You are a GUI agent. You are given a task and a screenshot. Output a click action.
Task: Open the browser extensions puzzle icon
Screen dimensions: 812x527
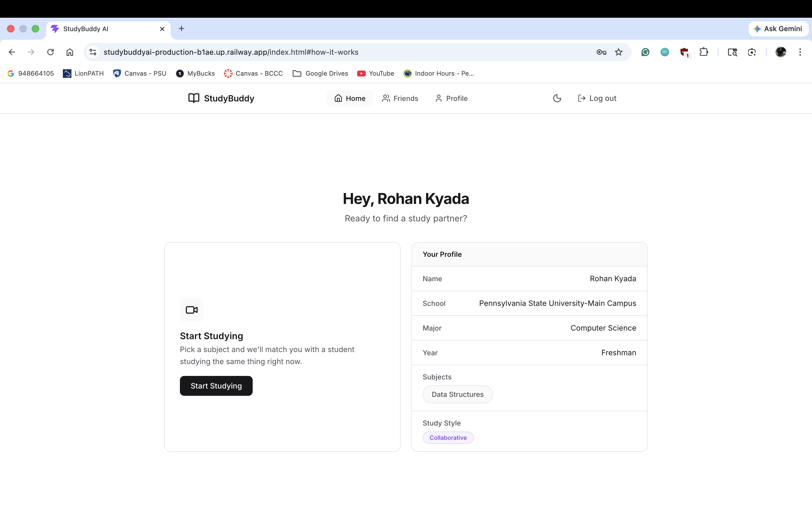[704, 52]
